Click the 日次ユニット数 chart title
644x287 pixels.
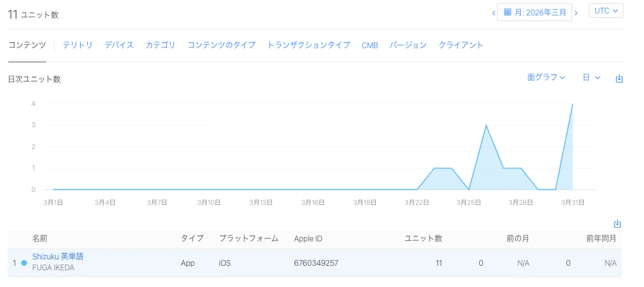(x=35, y=80)
